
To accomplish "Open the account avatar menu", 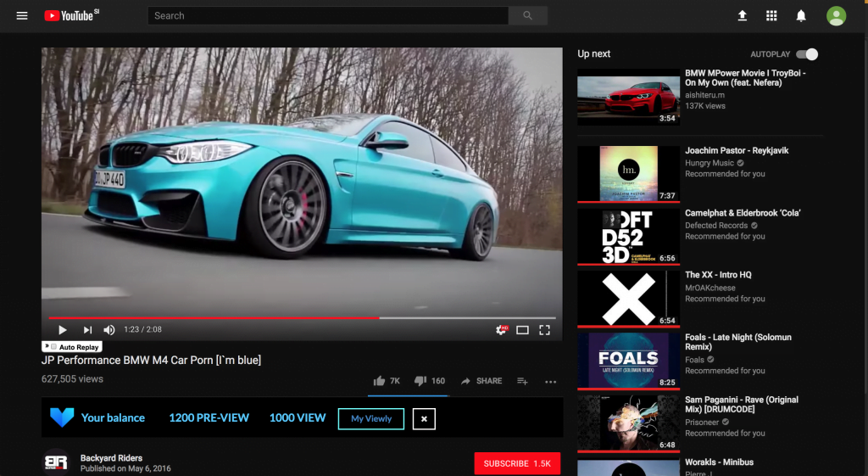I will (836, 16).
